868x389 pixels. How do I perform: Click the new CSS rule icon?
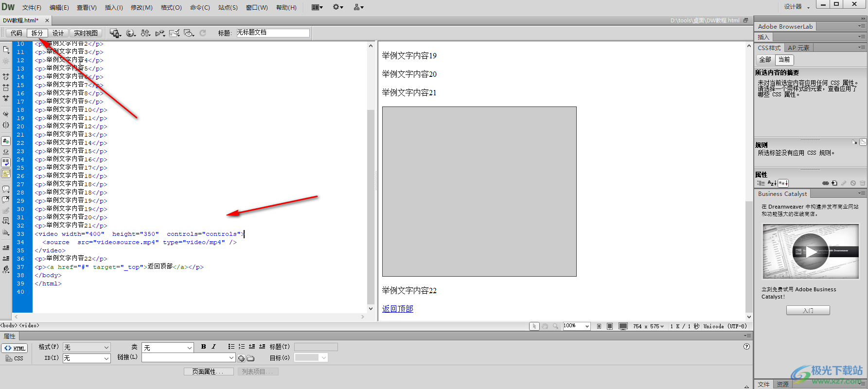pos(834,183)
